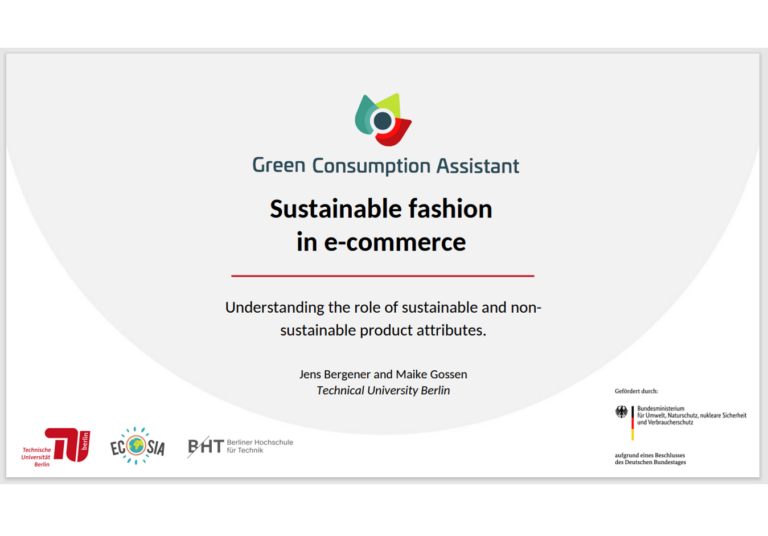Click the "aufgrund eines Beschlusses" Bundestag text

coord(650,459)
